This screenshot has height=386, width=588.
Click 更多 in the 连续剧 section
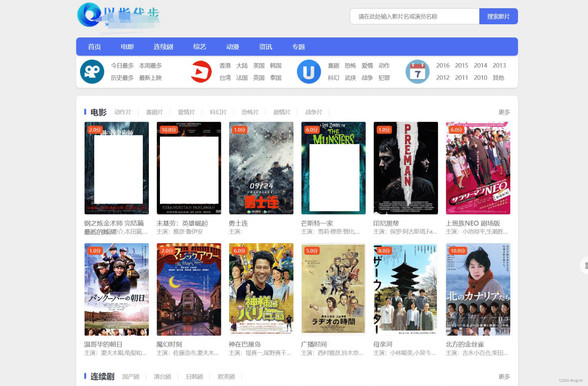tap(504, 377)
